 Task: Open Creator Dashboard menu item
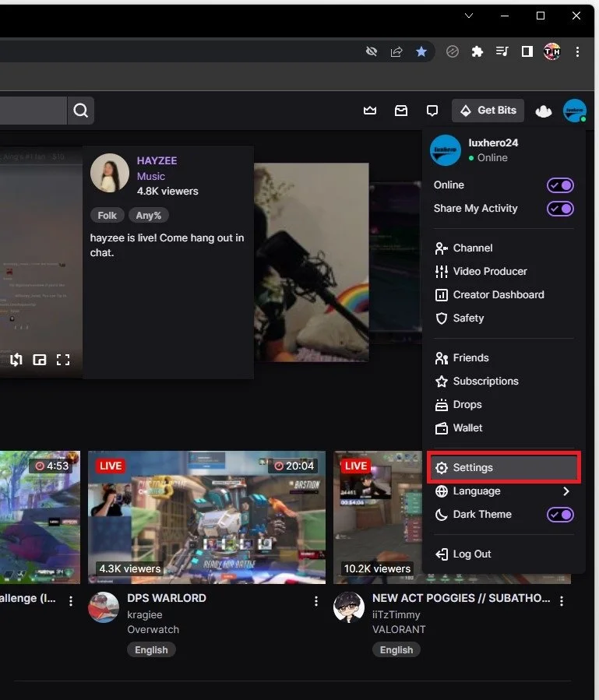[x=503, y=294]
